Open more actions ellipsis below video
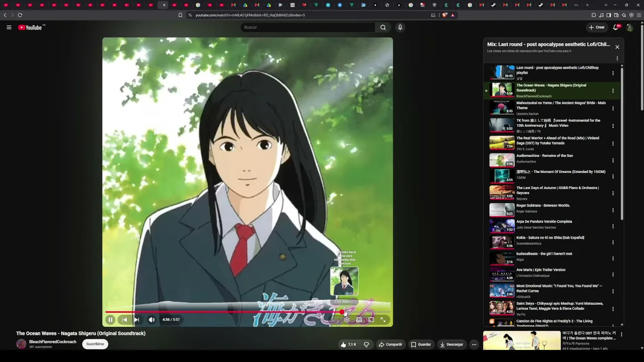 coord(474,344)
